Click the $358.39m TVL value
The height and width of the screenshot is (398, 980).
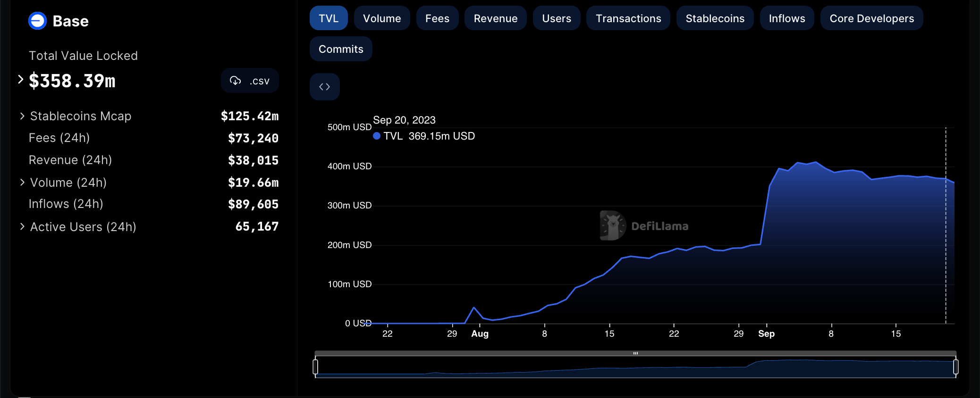point(72,81)
